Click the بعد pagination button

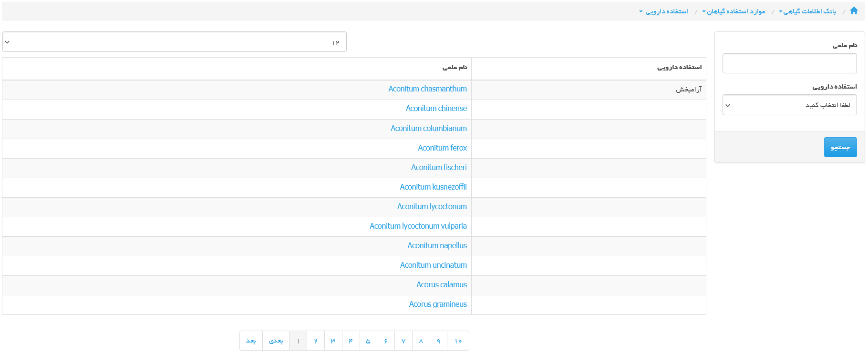[x=251, y=341]
